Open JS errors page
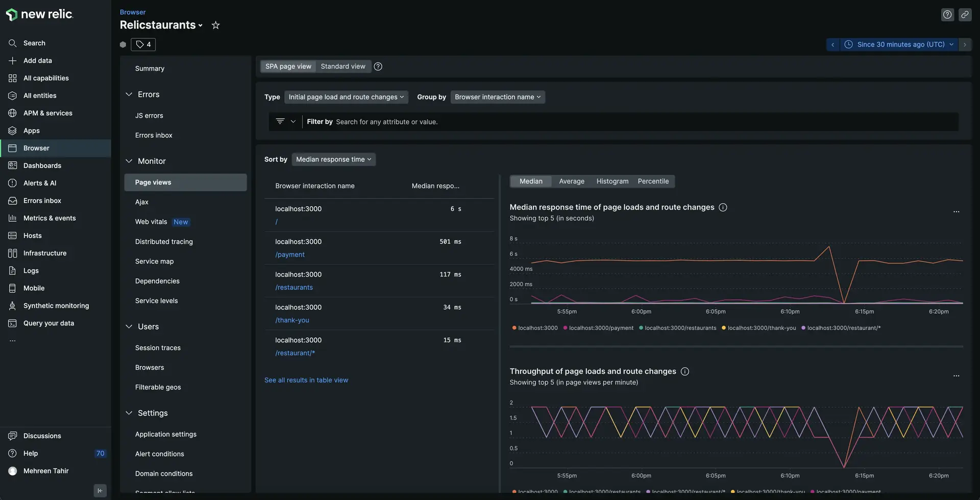Viewport: 980px width, 500px height. click(x=149, y=116)
